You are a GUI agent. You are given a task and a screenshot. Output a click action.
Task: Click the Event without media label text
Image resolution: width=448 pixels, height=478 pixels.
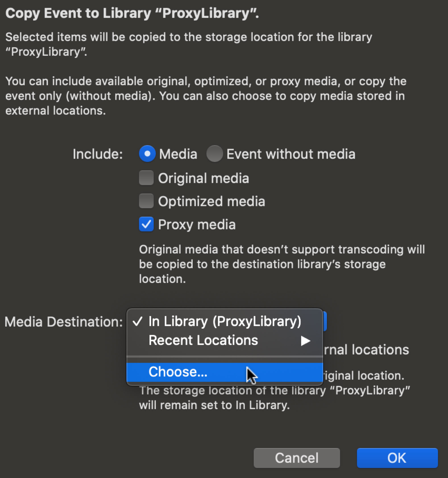(x=291, y=154)
